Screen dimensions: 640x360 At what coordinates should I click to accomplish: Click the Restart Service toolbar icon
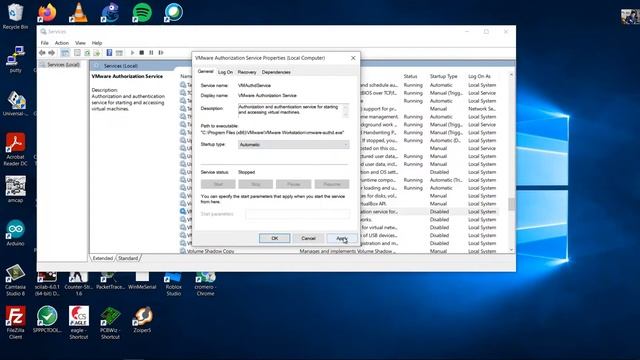click(x=161, y=53)
